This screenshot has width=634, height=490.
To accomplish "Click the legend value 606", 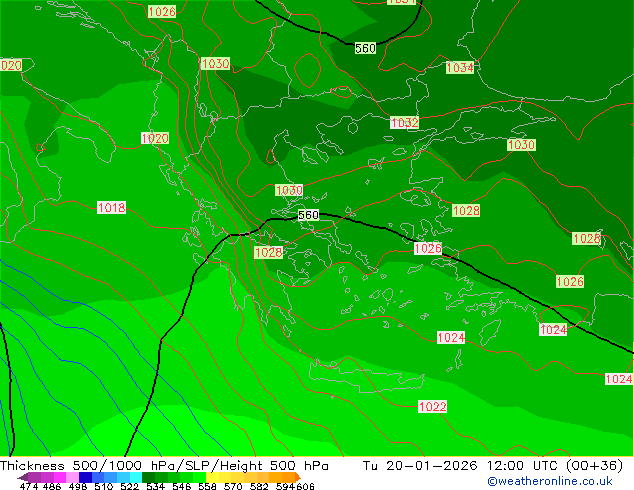I will pos(305,486).
